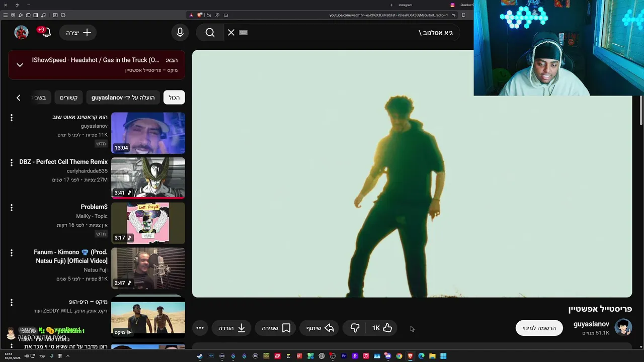Click the upcoming IShowSpeed Headshot title
Image resolution: width=644 pixels, height=362 pixels.
[96, 60]
